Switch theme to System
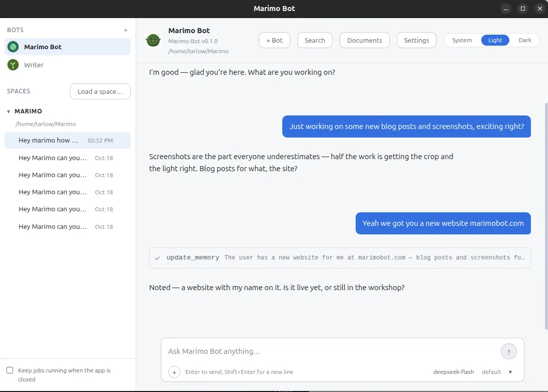 462,40
